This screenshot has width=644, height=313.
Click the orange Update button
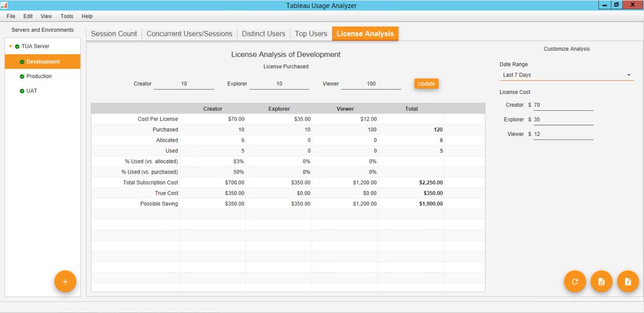pyautogui.click(x=426, y=84)
